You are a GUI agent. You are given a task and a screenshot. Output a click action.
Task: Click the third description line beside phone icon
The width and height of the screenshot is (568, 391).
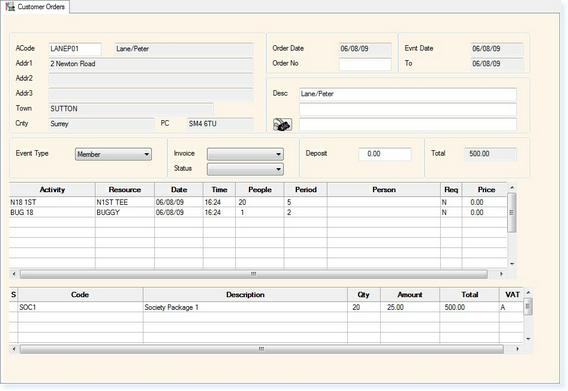(x=408, y=124)
